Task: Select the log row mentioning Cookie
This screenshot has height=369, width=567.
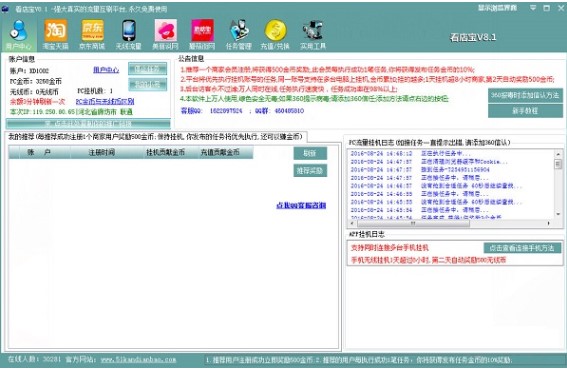Action: coord(429,162)
